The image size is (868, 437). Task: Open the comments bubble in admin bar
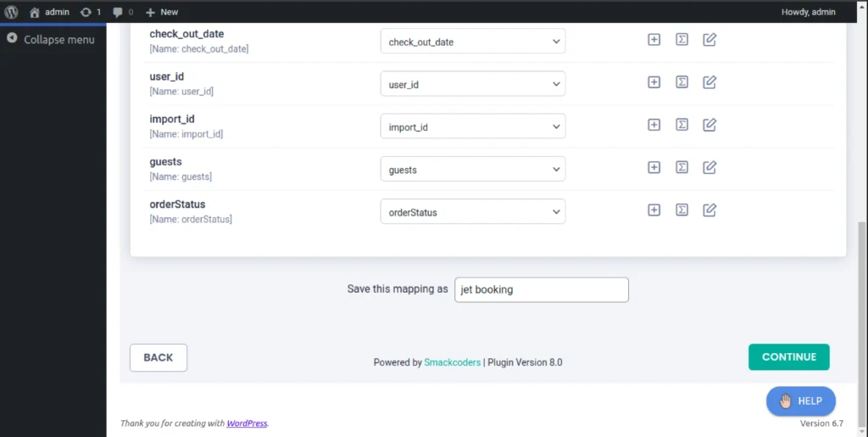click(x=123, y=12)
